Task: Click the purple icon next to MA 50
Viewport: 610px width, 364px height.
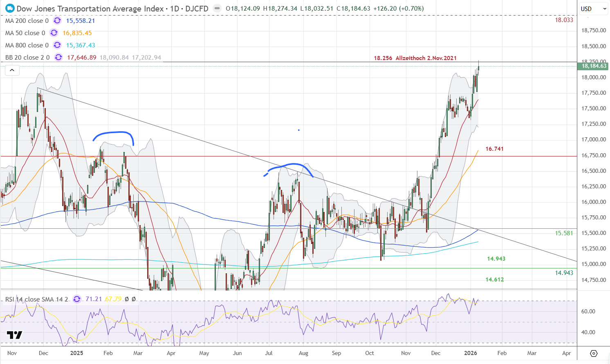Action: coord(54,33)
